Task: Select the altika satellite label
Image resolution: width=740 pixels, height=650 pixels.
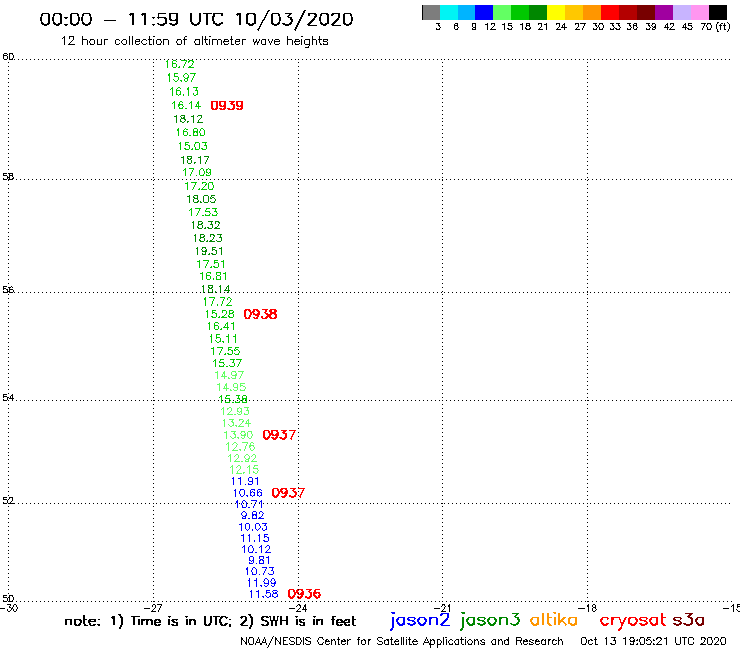Action: click(554, 620)
